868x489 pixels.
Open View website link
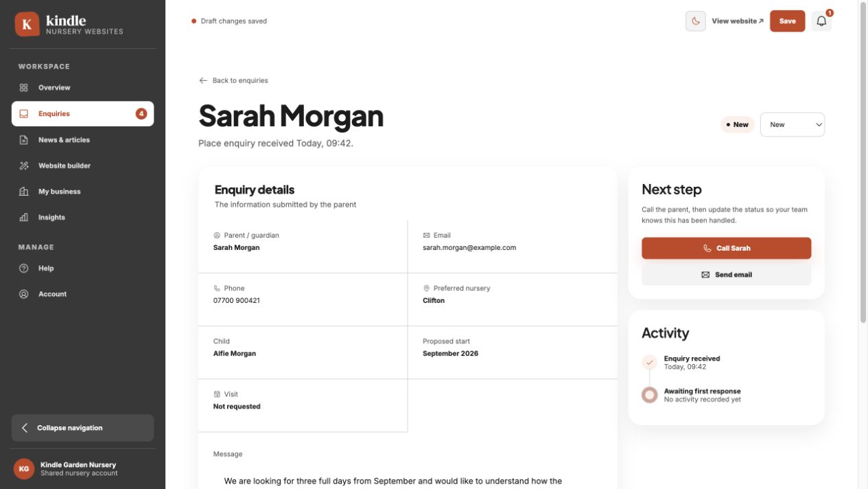coord(738,21)
